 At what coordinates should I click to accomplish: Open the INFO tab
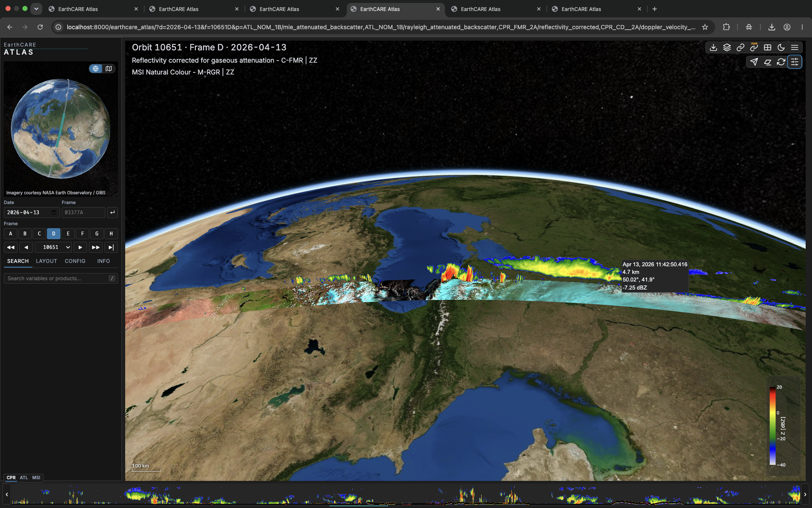tap(104, 261)
